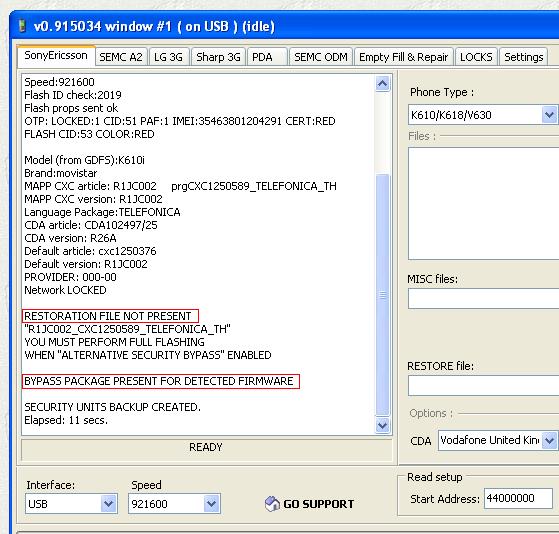Screen dimensions: 559x534
Task: Open the CDA region dropdown
Action: 549,440
